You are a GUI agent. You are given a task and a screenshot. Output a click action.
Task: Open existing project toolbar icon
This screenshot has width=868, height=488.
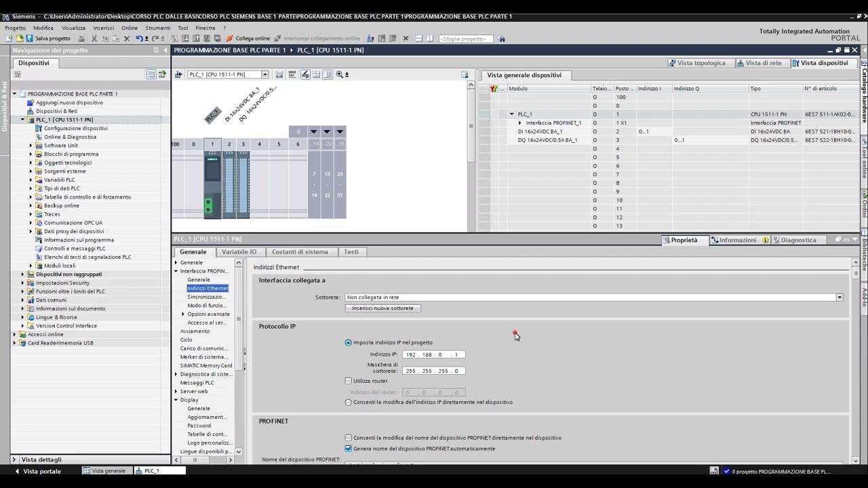point(19,39)
